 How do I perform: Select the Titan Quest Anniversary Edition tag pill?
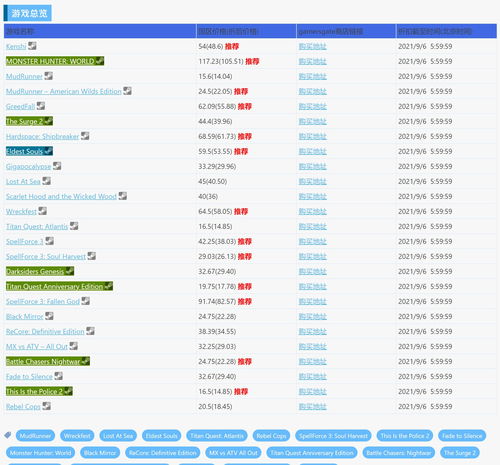click(x=312, y=453)
